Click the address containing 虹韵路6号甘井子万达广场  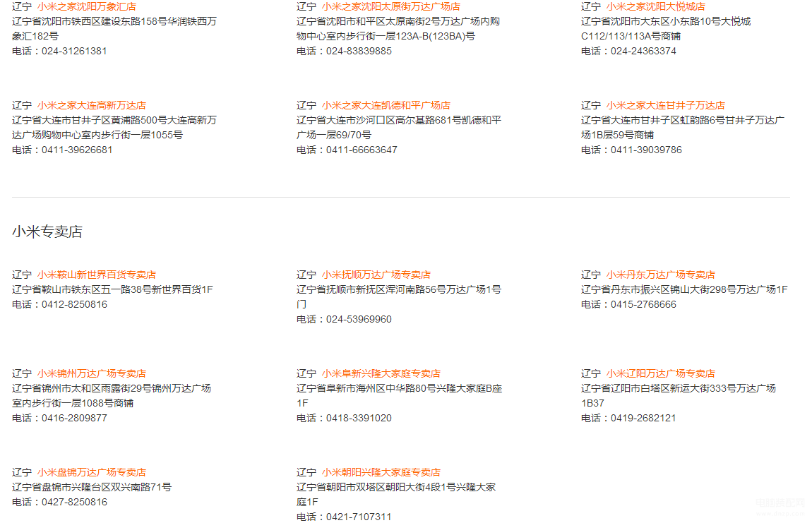coord(683,128)
